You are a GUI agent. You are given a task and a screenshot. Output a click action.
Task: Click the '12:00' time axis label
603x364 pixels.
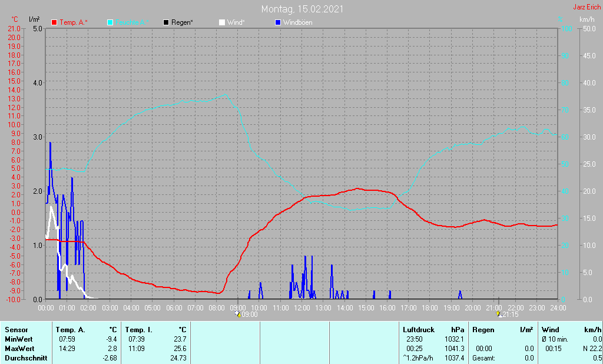[302, 308]
